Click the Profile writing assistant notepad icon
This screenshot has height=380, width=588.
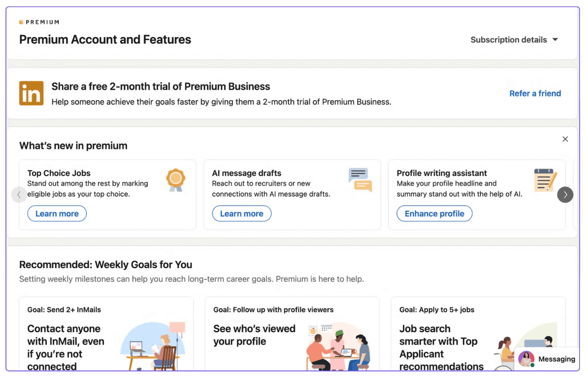click(545, 180)
